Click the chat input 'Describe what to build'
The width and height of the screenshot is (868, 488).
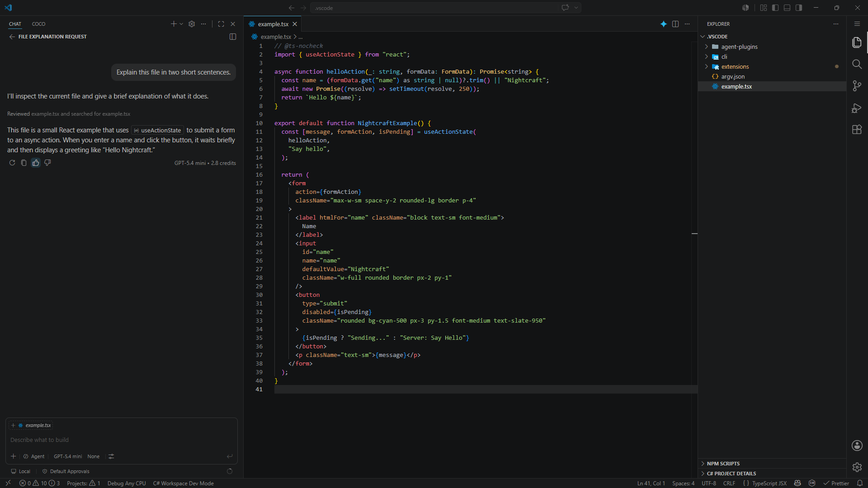(121, 440)
